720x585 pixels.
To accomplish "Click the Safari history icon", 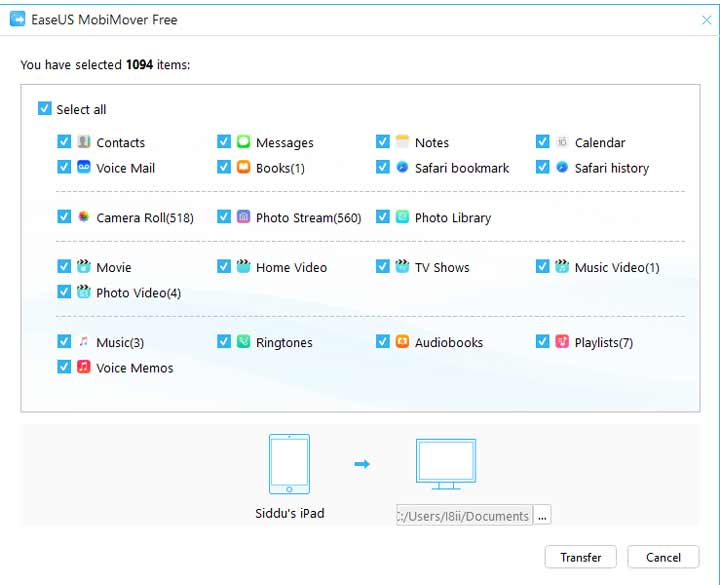I will tap(562, 167).
